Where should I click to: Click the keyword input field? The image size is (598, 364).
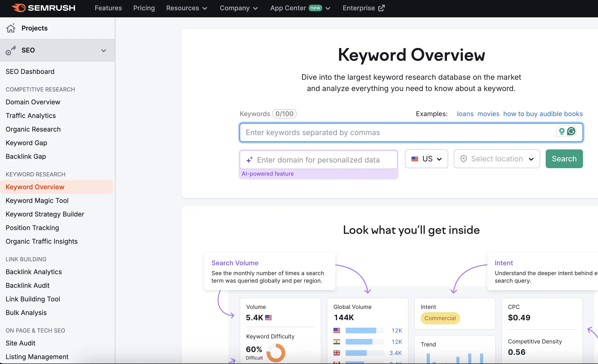click(x=411, y=133)
